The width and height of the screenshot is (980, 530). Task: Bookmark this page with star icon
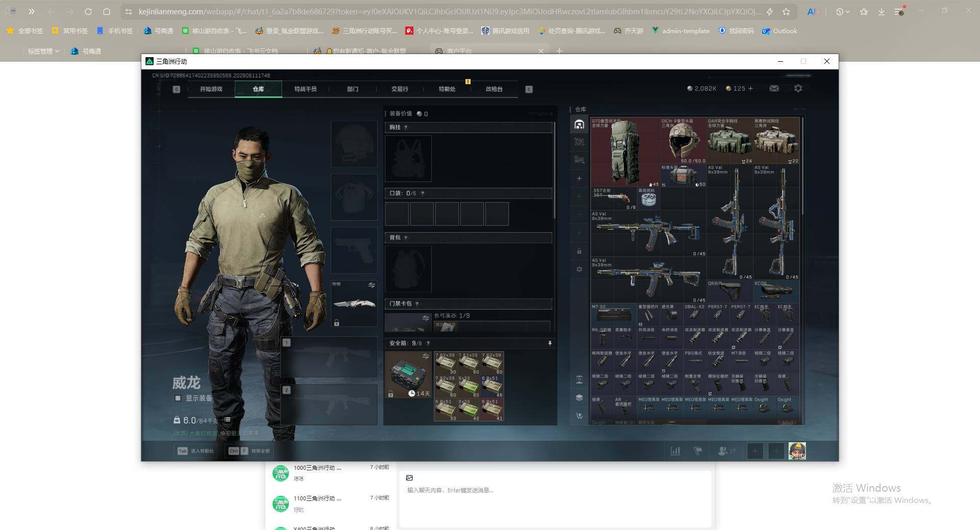[786, 11]
